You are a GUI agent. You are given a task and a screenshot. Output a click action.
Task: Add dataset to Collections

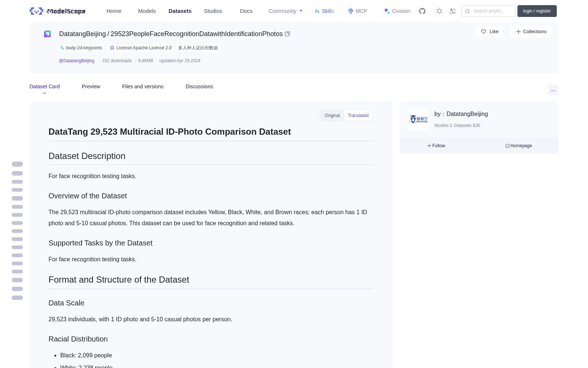pyautogui.click(x=531, y=32)
